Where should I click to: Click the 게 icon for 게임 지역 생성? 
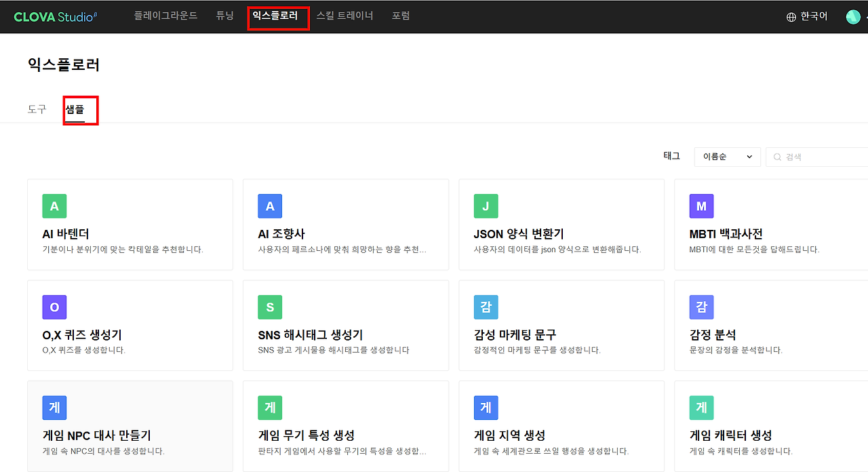pos(486,408)
